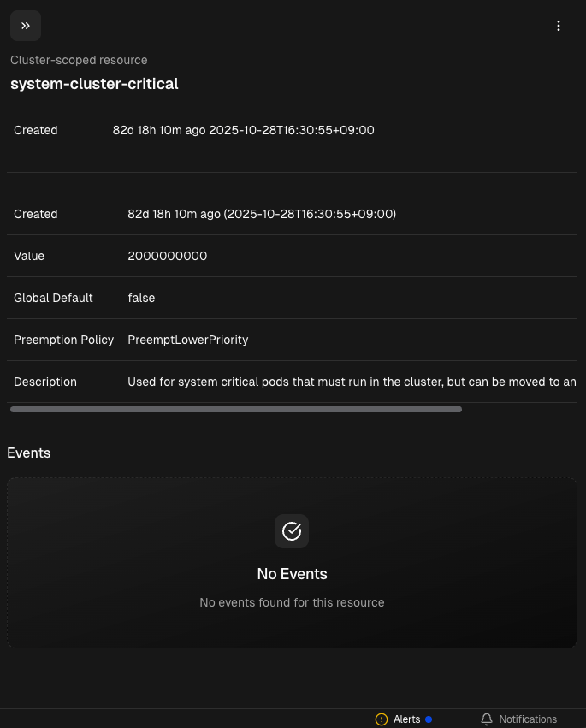Click the Alerts warning icon
The width and height of the screenshot is (586, 728).
(382, 719)
